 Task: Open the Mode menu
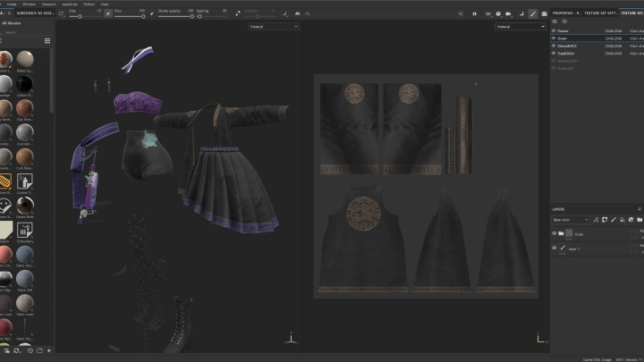[12, 4]
